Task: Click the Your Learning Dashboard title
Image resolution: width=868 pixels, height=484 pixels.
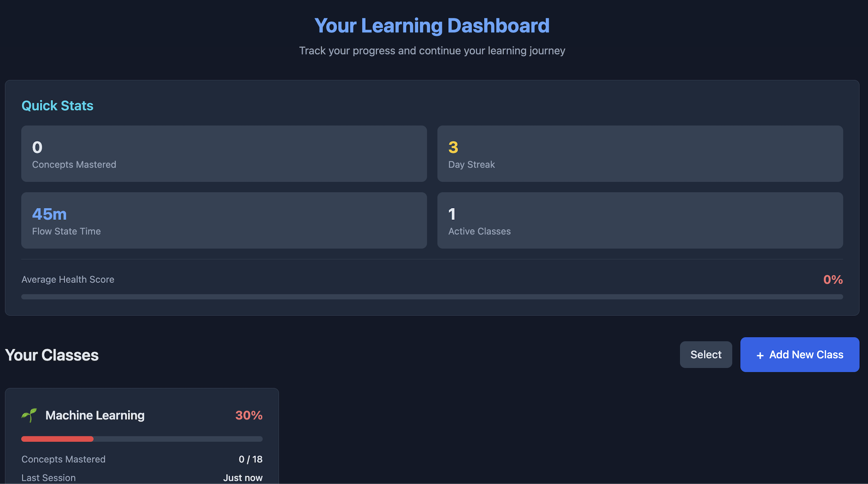Action: tap(432, 25)
